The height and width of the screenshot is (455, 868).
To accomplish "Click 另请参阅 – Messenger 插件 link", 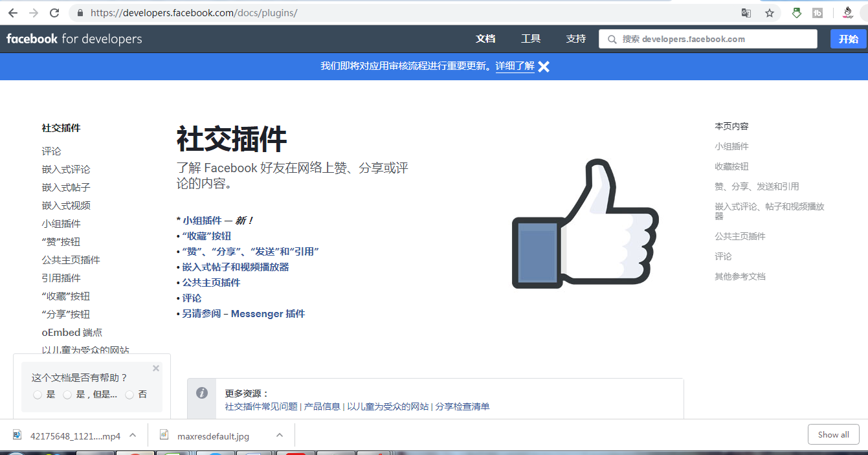I will pos(243,313).
